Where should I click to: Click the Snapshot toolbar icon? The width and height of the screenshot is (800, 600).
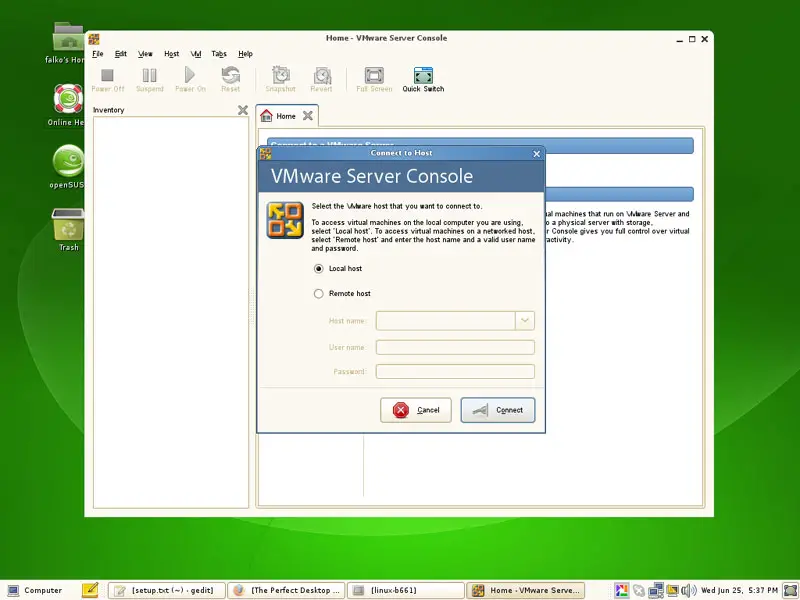click(281, 76)
